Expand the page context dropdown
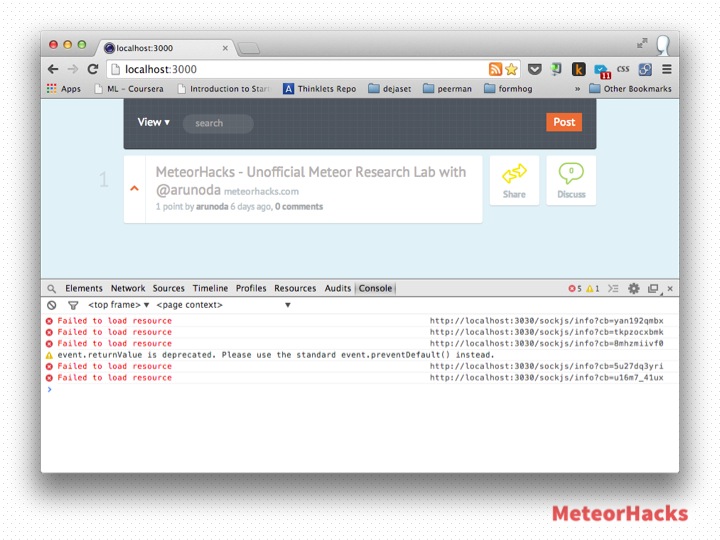 [x=224, y=305]
